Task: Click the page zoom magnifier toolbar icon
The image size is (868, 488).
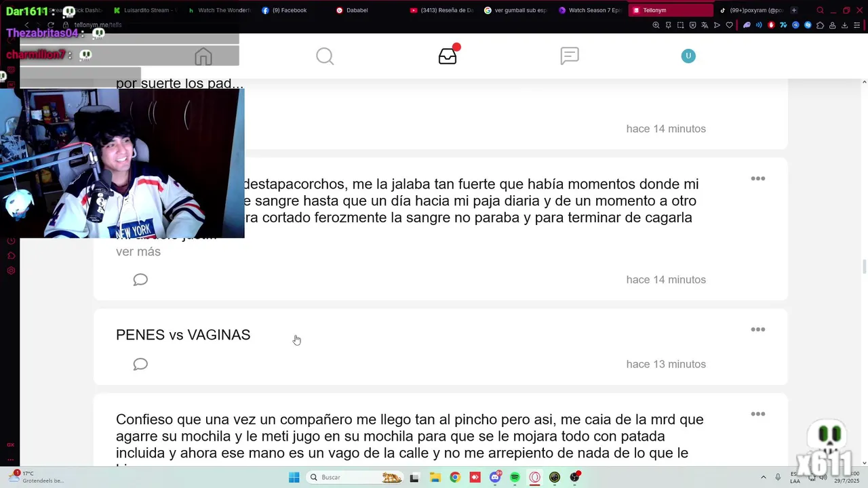Action: [656, 25]
